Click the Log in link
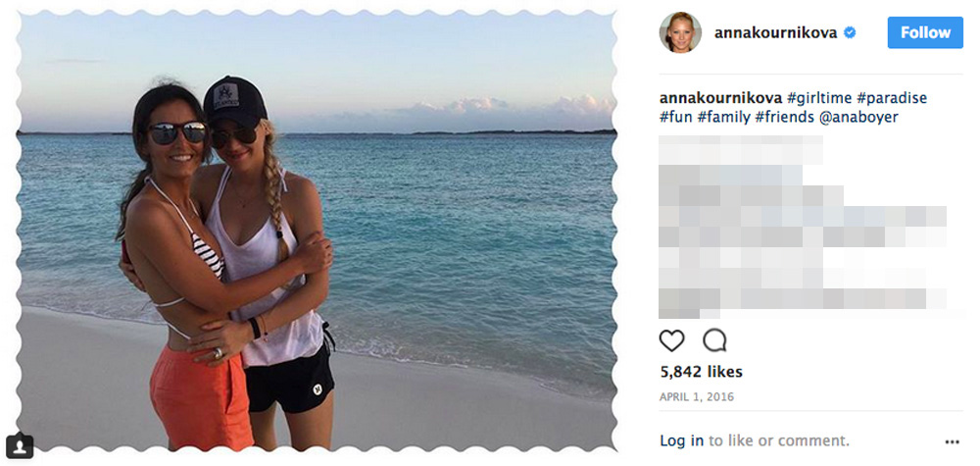The width and height of the screenshot is (980, 466). [682, 440]
